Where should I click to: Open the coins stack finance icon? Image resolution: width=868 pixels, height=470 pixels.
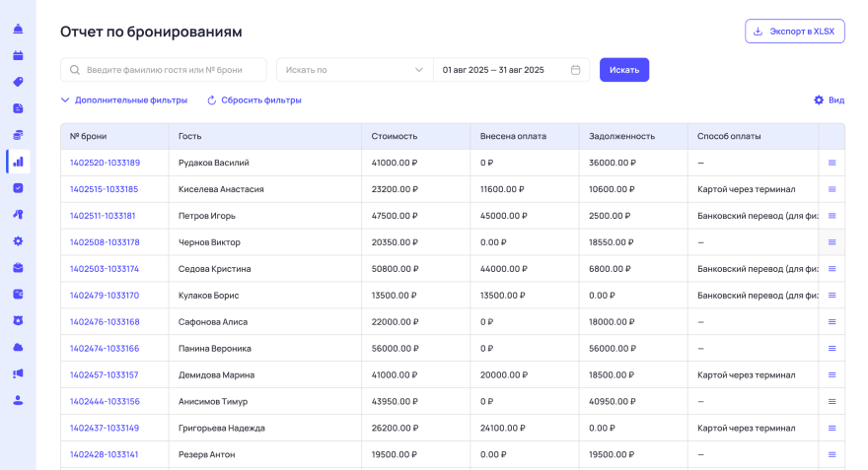point(18,135)
